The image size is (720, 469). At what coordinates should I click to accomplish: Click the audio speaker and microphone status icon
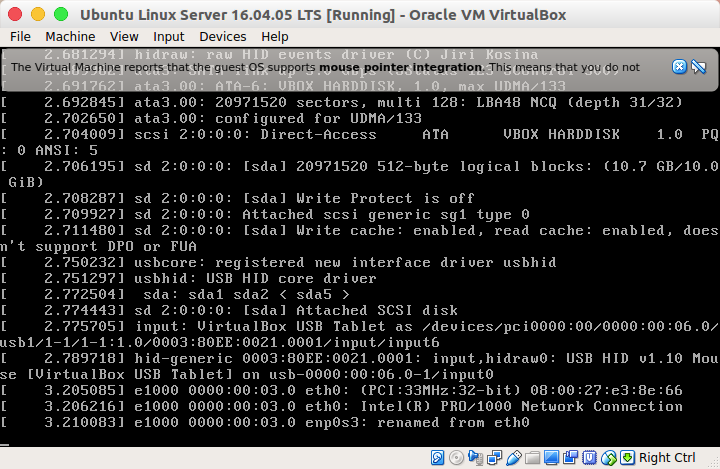pyautogui.click(x=475, y=458)
